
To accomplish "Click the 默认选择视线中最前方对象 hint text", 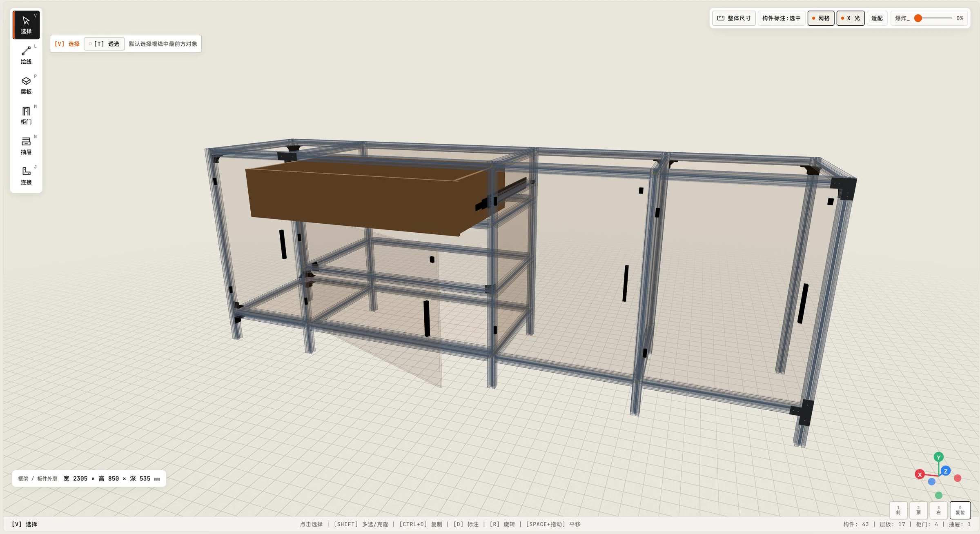I will [x=163, y=44].
